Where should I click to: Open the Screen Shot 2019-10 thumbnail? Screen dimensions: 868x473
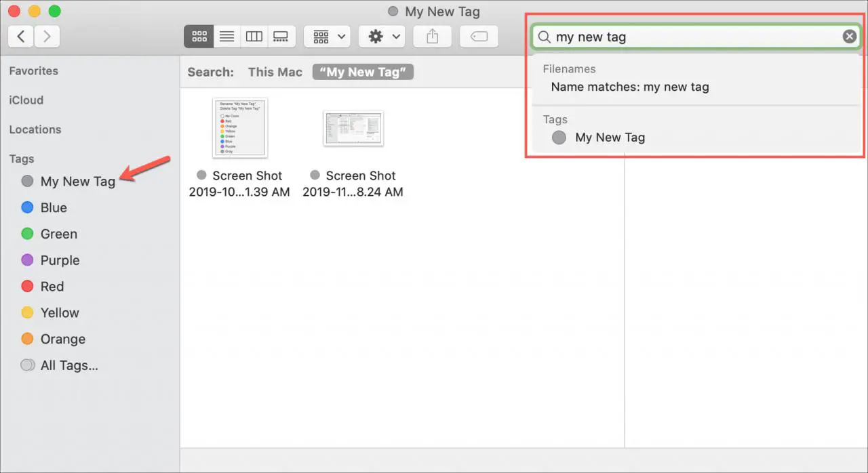239,128
